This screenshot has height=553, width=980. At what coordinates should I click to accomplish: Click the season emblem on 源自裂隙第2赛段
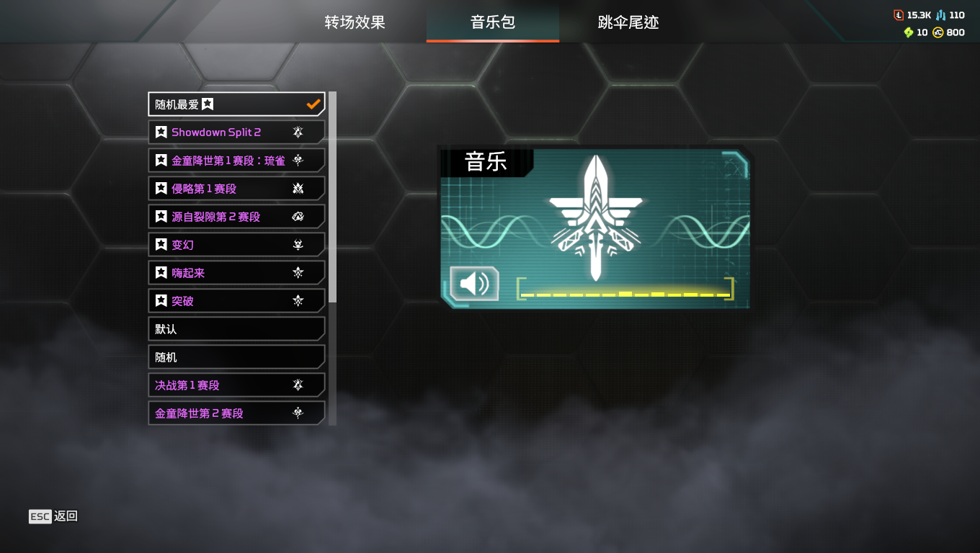(x=298, y=217)
